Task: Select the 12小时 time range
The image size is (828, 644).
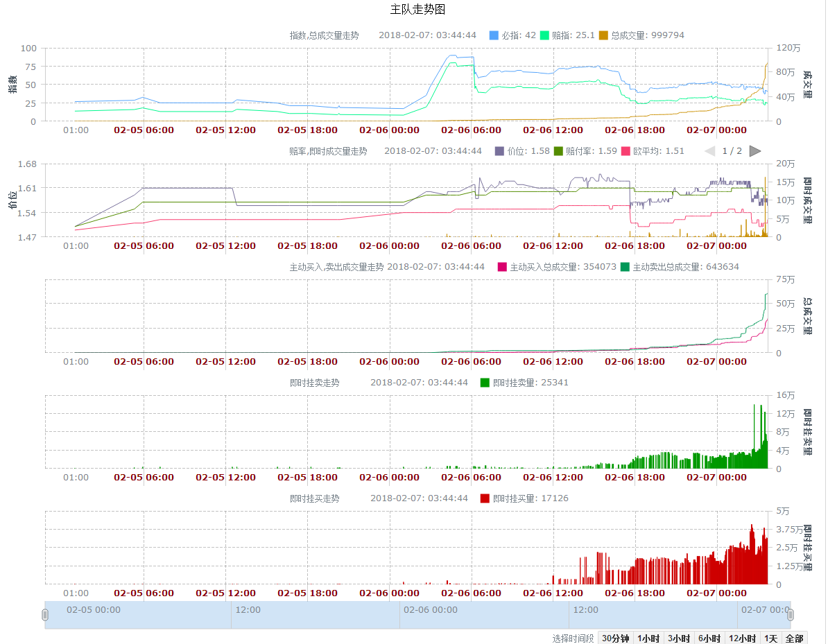Action: coord(742,638)
